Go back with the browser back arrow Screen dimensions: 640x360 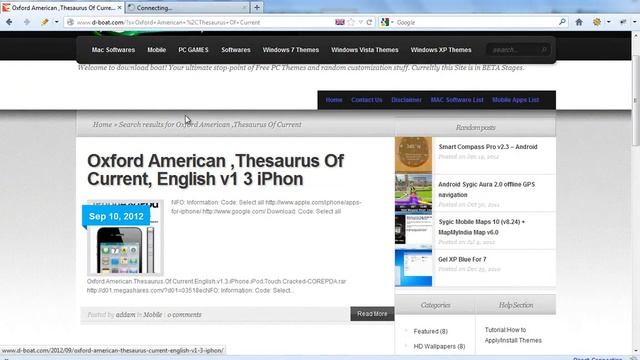[9, 22]
